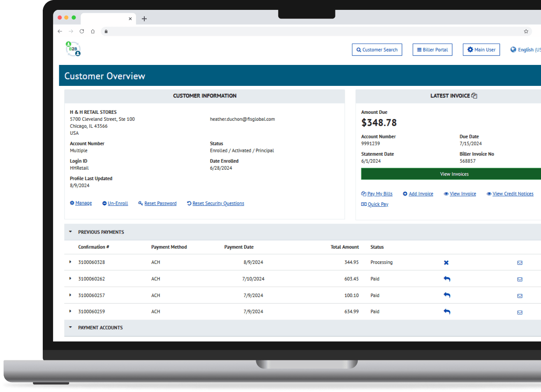
Task: Click the browser forward arrow
Action: 71,31
